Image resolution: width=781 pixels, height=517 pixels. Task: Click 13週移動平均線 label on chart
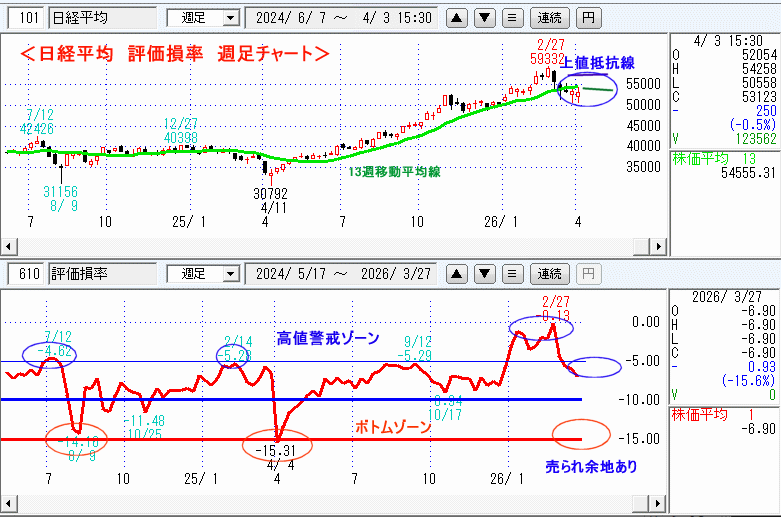394,172
